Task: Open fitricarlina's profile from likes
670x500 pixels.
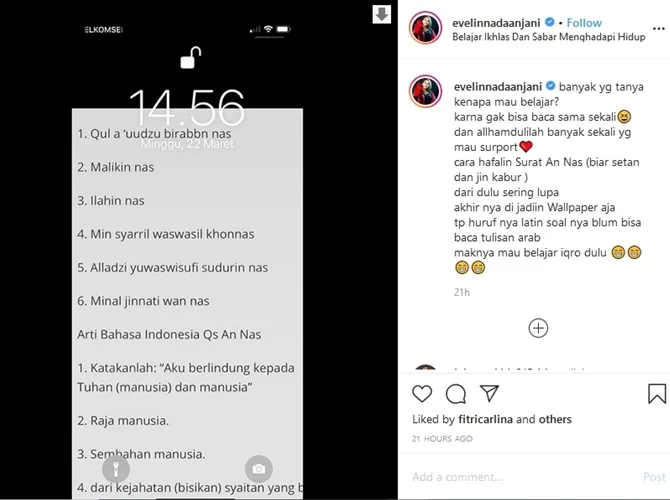Action: 485,419
